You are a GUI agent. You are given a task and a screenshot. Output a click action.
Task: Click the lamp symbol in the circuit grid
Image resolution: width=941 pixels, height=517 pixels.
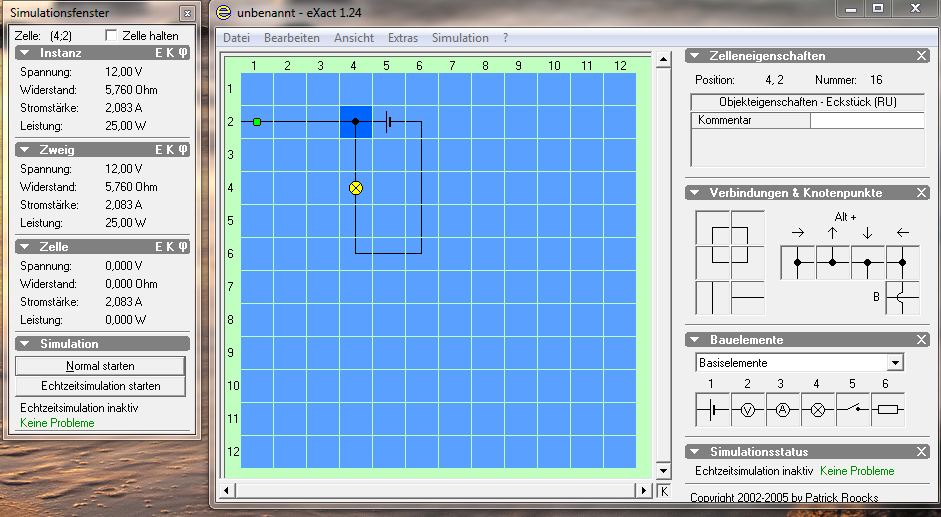pos(355,188)
